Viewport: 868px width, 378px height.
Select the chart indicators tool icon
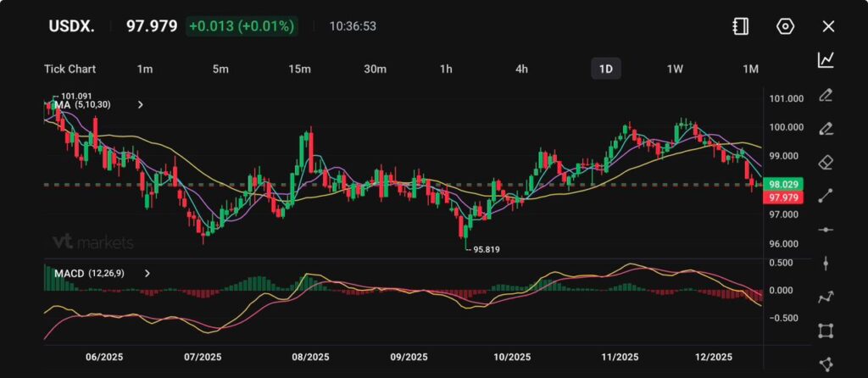pos(825,60)
